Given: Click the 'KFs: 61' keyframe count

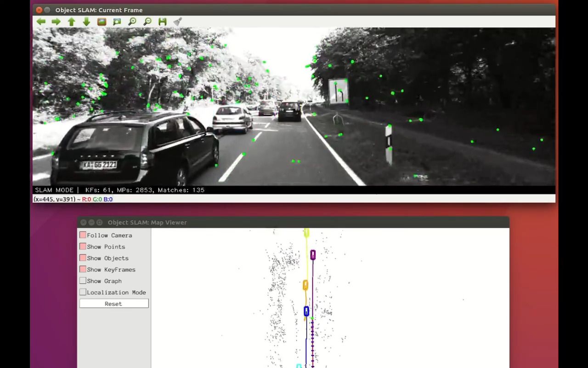Looking at the screenshot, I should tap(99, 190).
